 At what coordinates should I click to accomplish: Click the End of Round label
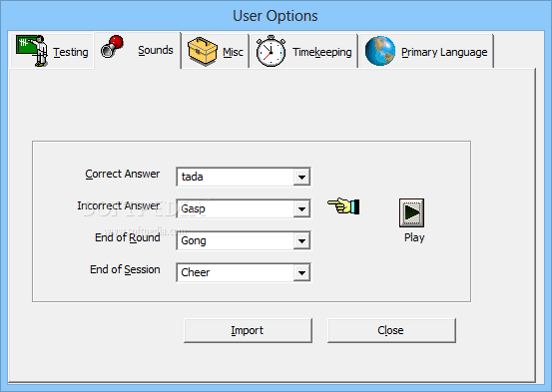(128, 237)
